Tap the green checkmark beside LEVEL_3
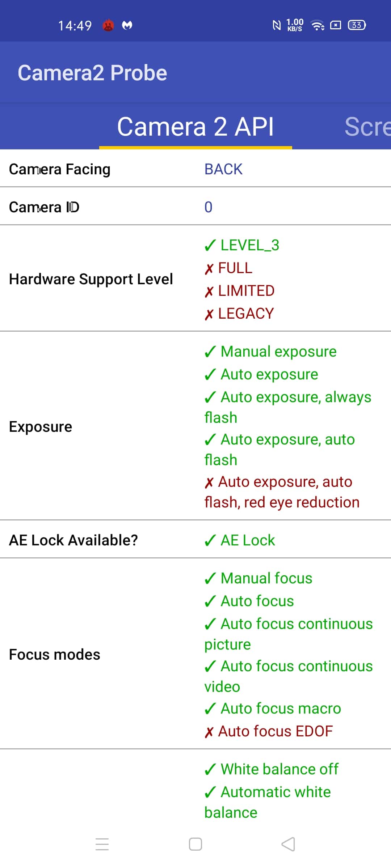 [x=210, y=245]
